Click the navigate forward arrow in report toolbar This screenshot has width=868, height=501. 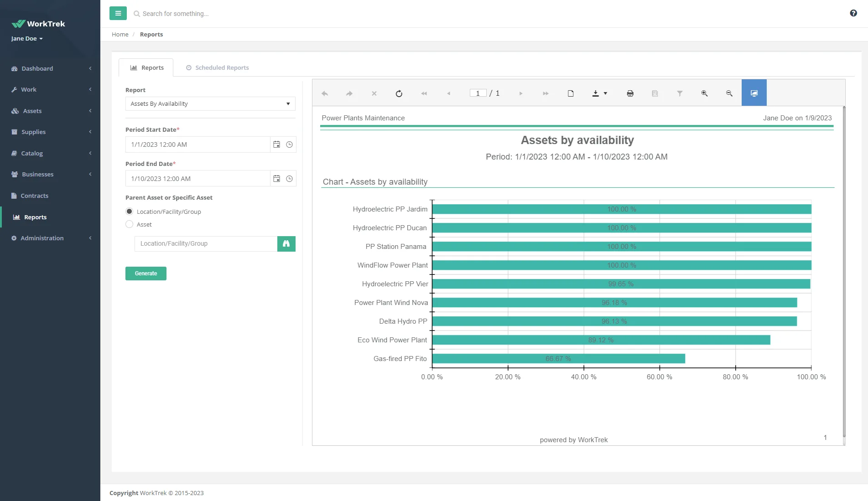[x=349, y=93]
